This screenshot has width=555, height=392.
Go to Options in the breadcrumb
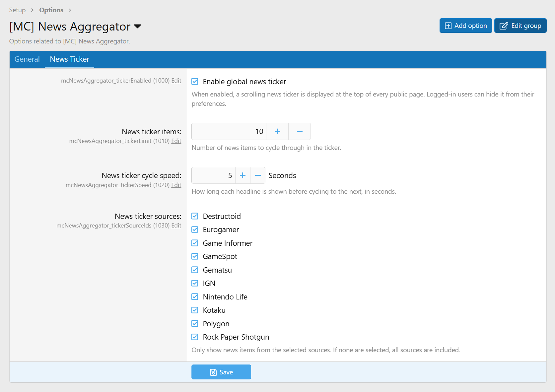(x=51, y=10)
